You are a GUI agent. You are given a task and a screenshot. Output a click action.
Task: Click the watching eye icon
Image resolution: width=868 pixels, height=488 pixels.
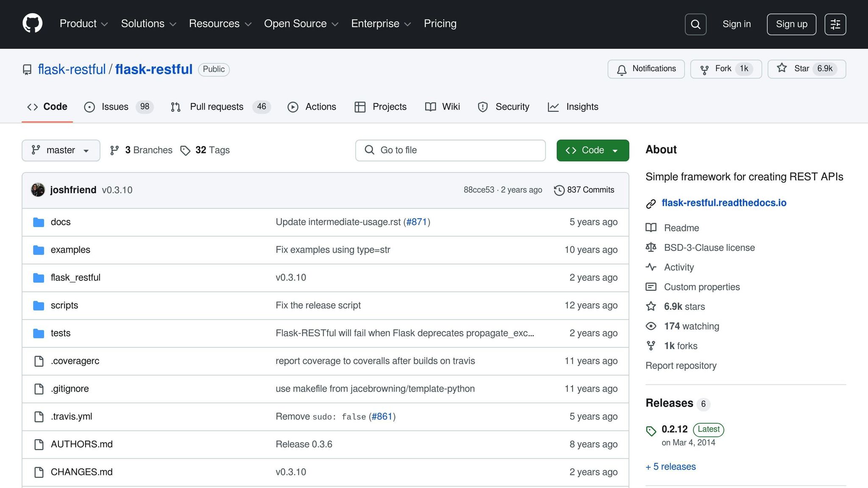[x=651, y=326]
